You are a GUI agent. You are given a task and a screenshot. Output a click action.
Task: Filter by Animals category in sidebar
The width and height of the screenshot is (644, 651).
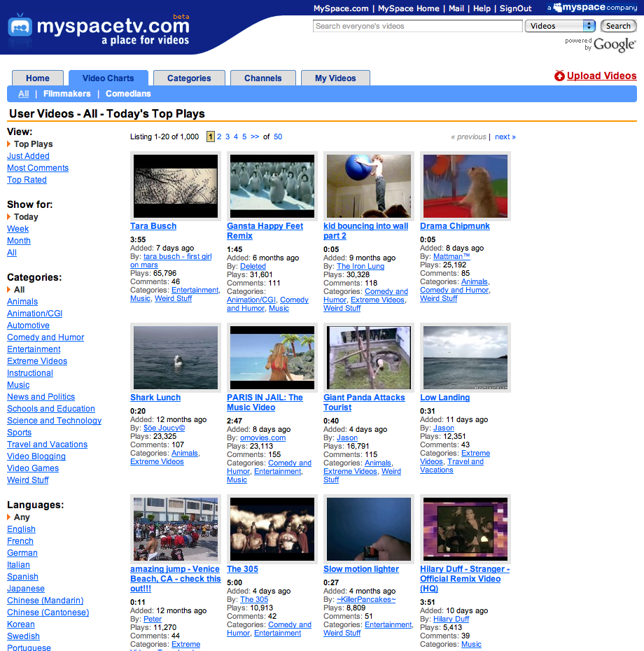pos(22,302)
